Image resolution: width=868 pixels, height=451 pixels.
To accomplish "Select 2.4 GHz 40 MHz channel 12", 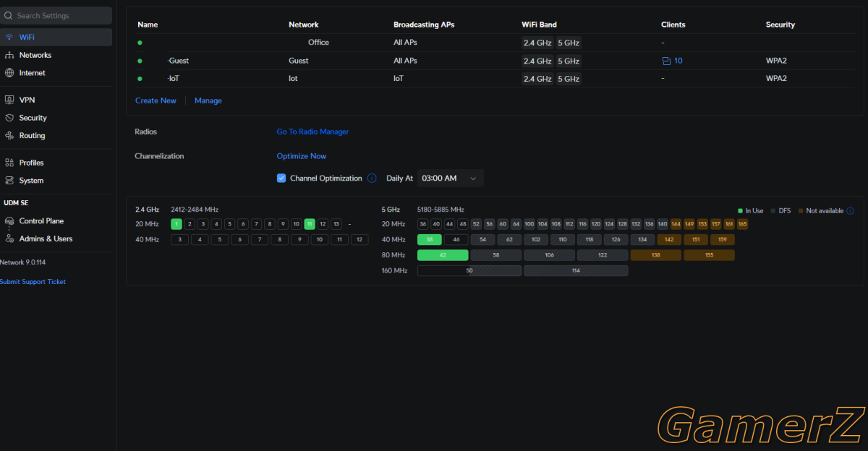I will click(359, 239).
